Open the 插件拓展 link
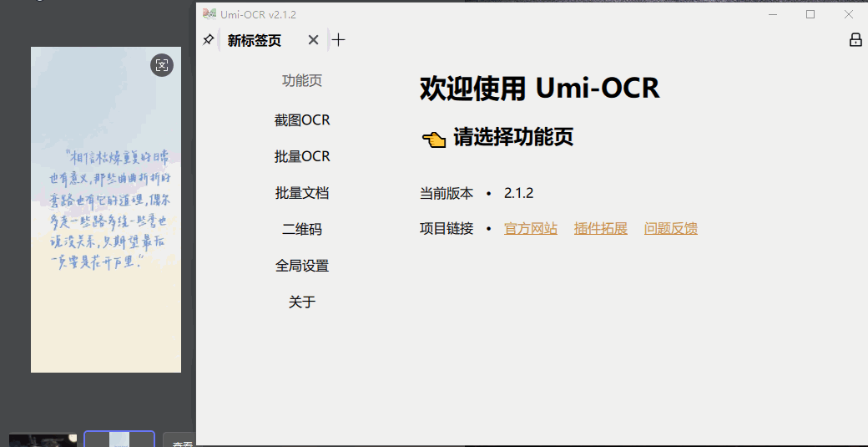The height and width of the screenshot is (447, 868). tap(601, 228)
